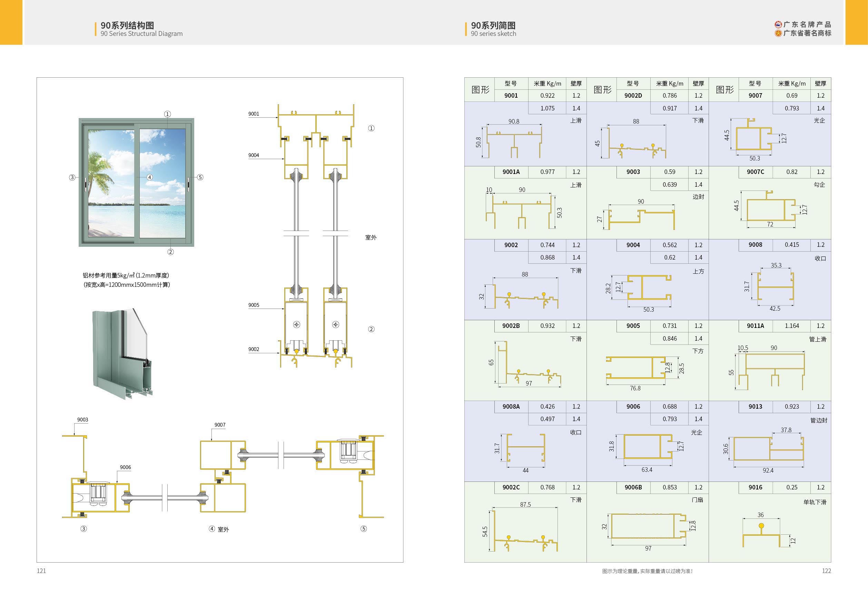Click the 9008 model cell
Image resolution: width=868 pixels, height=593 pixels.
tap(755, 245)
